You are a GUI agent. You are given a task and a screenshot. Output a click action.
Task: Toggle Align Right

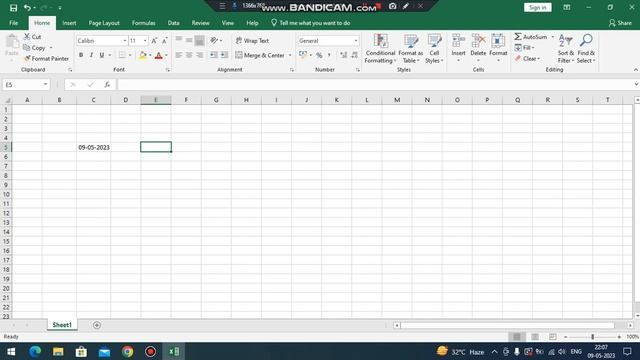click(199, 55)
